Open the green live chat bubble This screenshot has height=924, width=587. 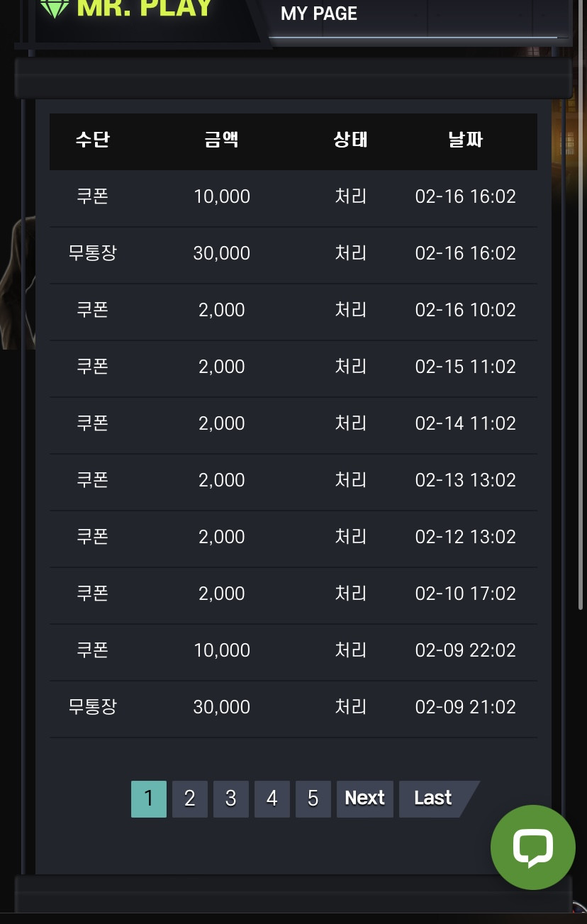(532, 847)
